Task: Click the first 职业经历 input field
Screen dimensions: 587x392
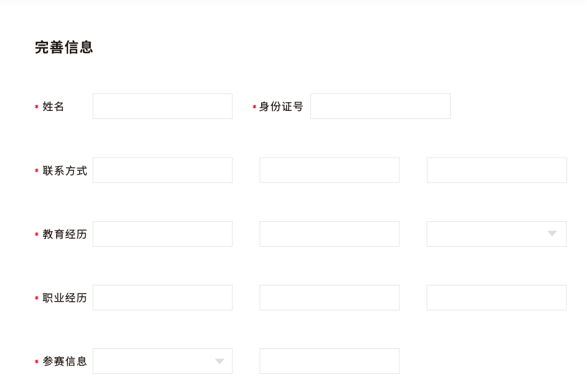Action: pos(162,297)
